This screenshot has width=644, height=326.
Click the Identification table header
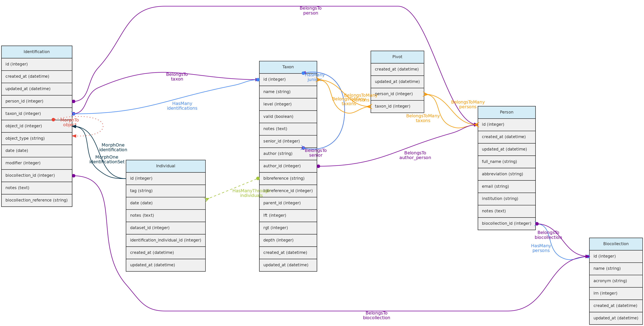pyautogui.click(x=37, y=52)
